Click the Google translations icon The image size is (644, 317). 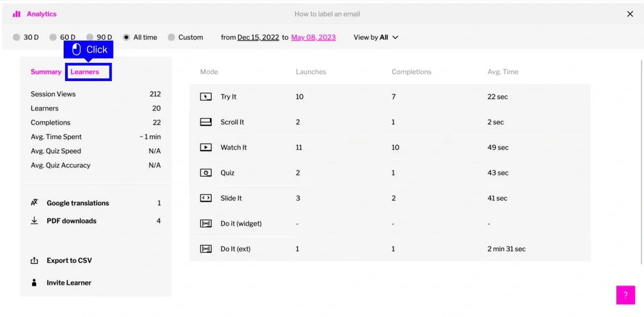click(x=34, y=203)
